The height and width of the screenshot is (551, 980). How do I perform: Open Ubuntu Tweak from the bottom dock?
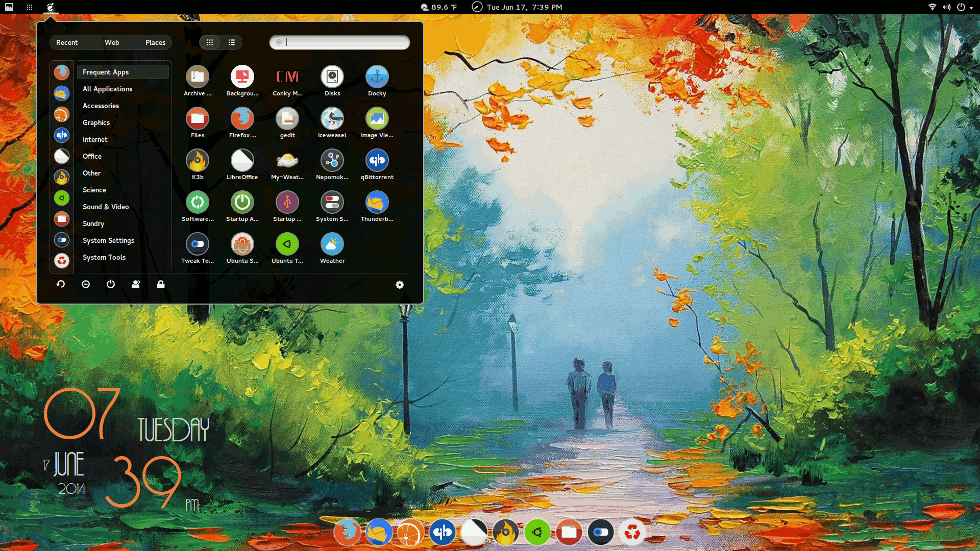point(537,532)
